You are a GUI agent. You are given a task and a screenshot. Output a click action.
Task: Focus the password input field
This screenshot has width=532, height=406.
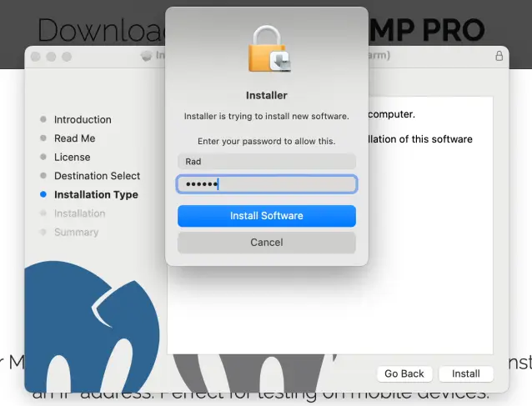tap(266, 184)
